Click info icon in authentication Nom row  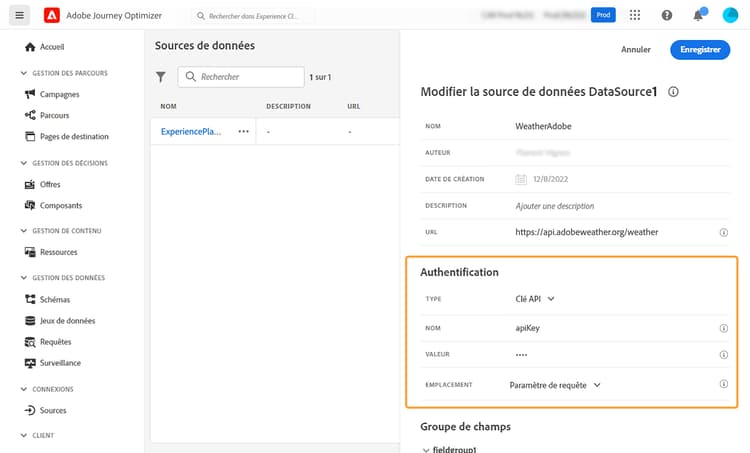[x=724, y=328]
